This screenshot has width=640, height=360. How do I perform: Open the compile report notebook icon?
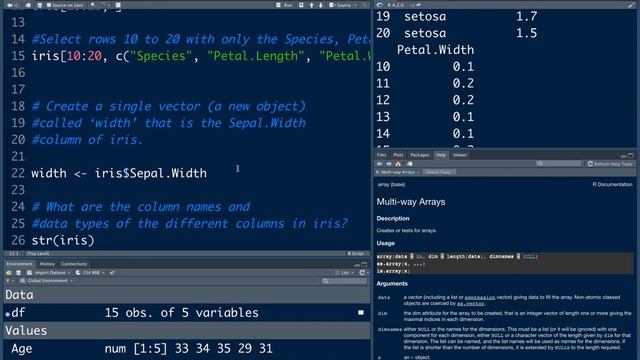pos(118,5)
